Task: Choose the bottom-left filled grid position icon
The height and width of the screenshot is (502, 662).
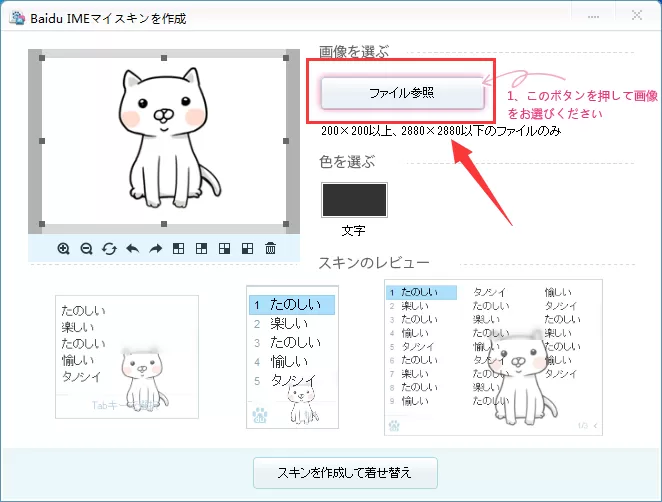Action: (x=247, y=249)
